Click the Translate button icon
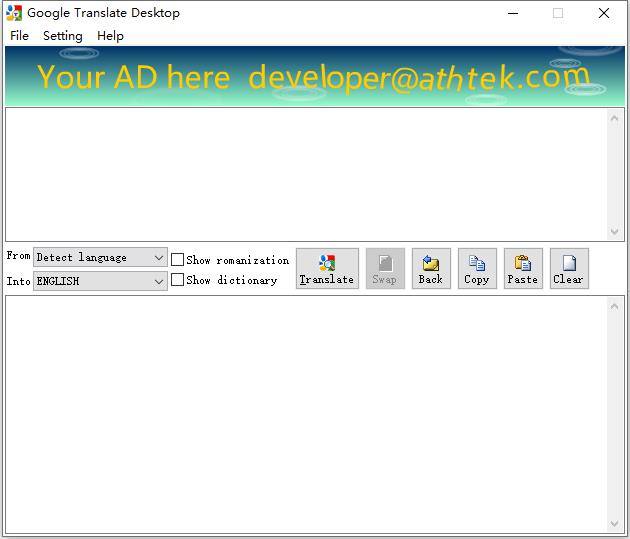630x539 pixels. [327, 263]
